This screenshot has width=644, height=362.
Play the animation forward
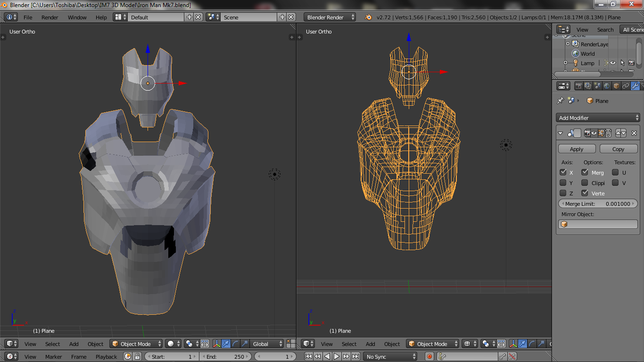337,357
